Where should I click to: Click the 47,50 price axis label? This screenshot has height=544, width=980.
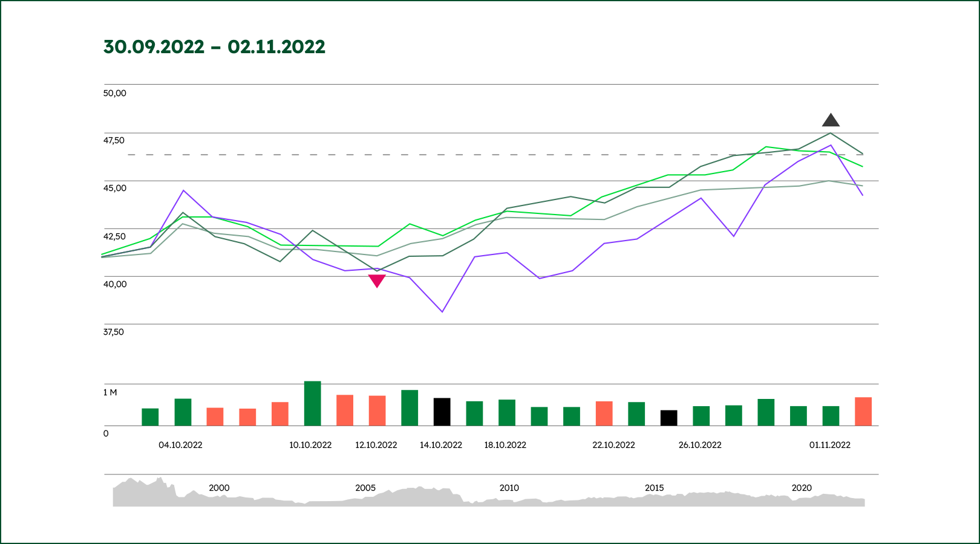pos(114,140)
